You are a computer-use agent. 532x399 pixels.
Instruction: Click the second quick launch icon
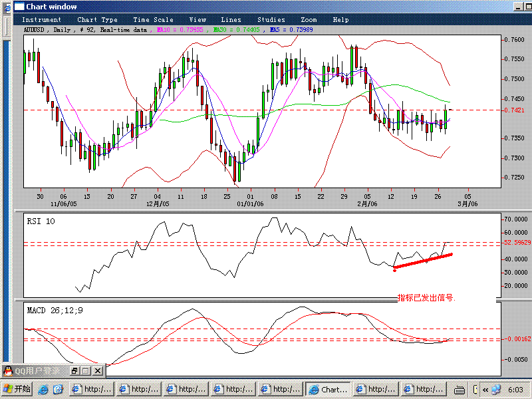[x=58, y=389]
